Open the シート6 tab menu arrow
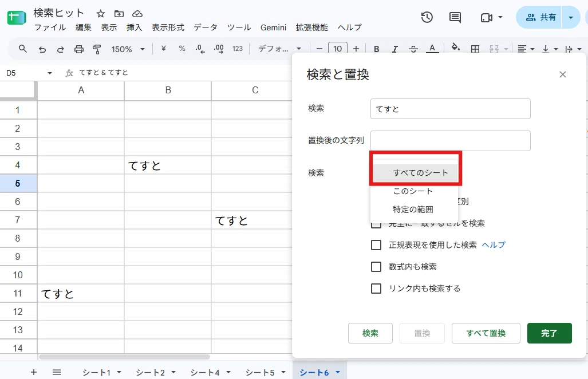588x379 pixels. (x=338, y=372)
